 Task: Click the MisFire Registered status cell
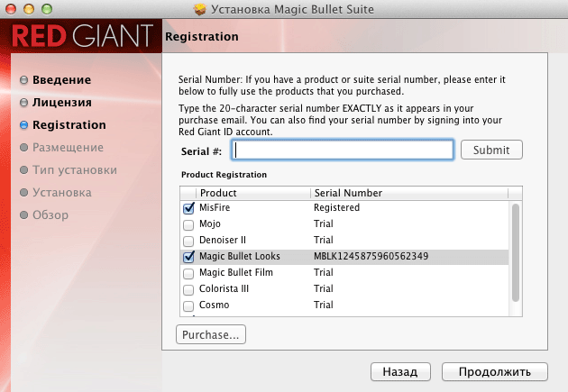tap(336, 207)
